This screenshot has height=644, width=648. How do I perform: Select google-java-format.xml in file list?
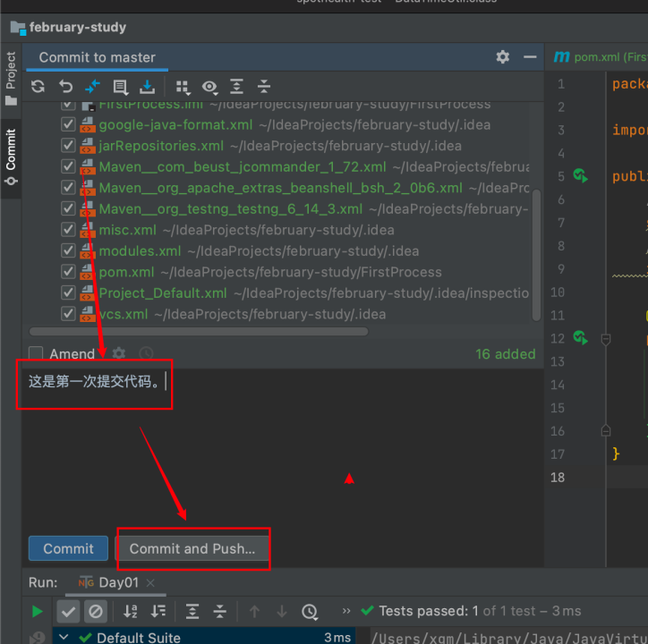pyautogui.click(x=175, y=124)
